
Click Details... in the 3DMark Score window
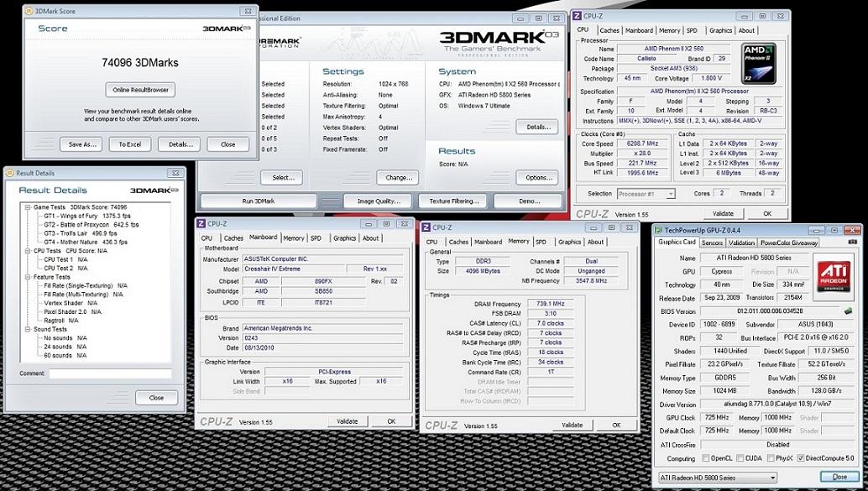click(x=180, y=144)
